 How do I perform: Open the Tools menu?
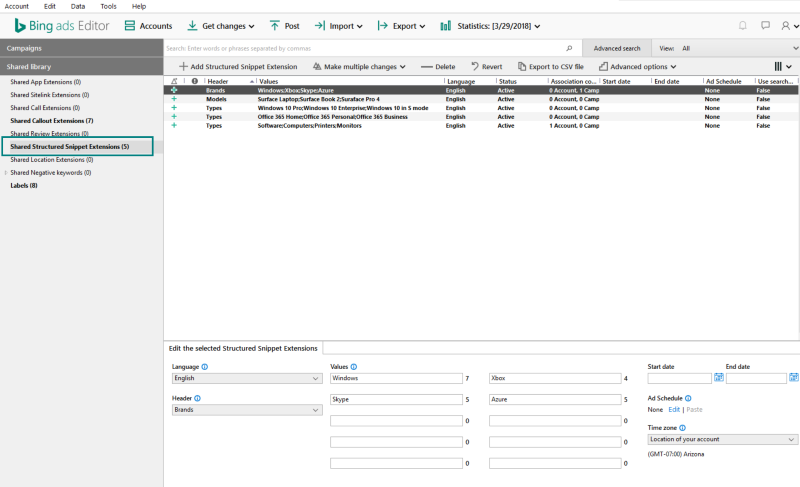[x=108, y=6]
